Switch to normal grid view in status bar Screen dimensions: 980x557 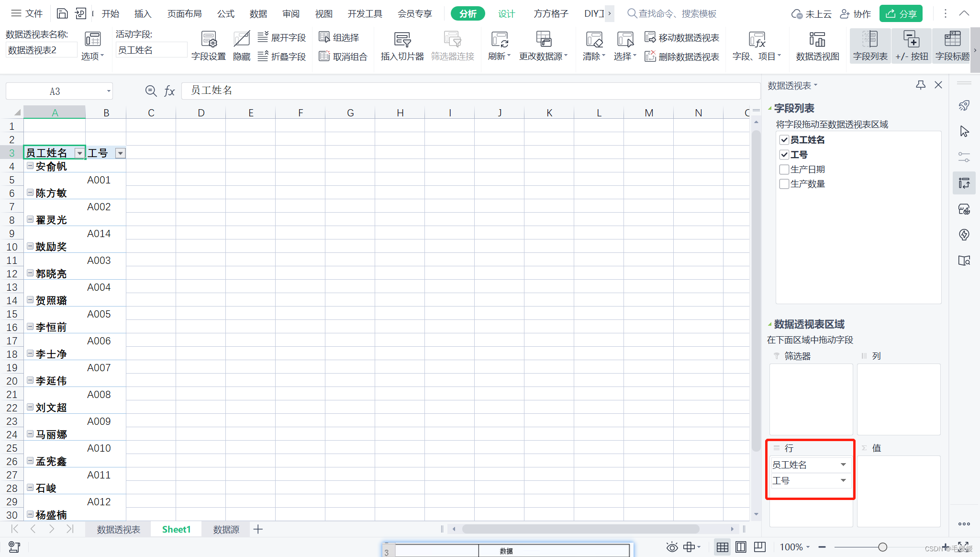click(722, 547)
